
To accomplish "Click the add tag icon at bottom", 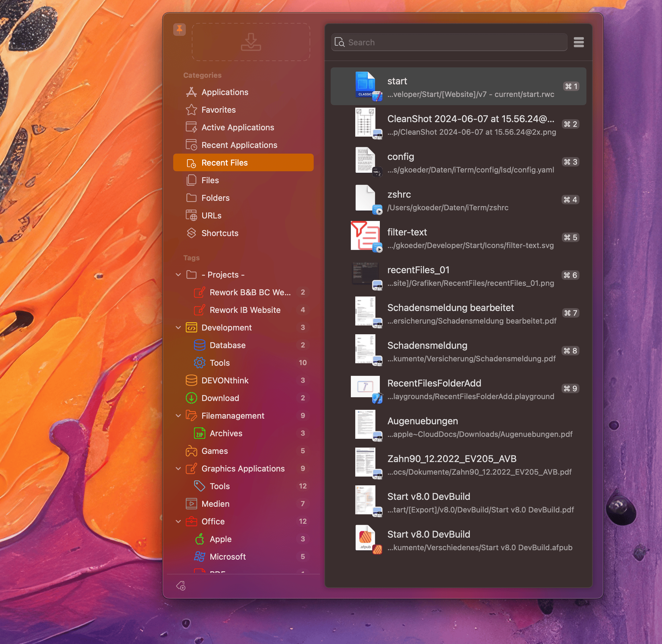I will 181,585.
